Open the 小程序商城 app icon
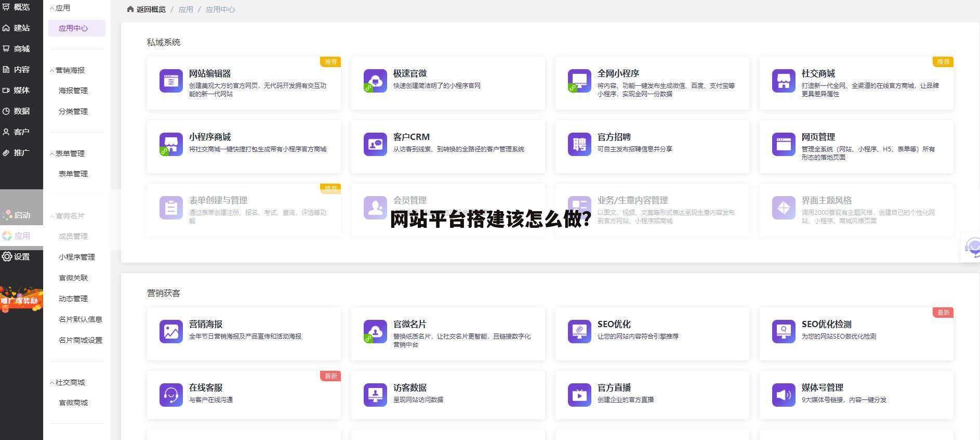The width and height of the screenshot is (980, 440). point(171,145)
